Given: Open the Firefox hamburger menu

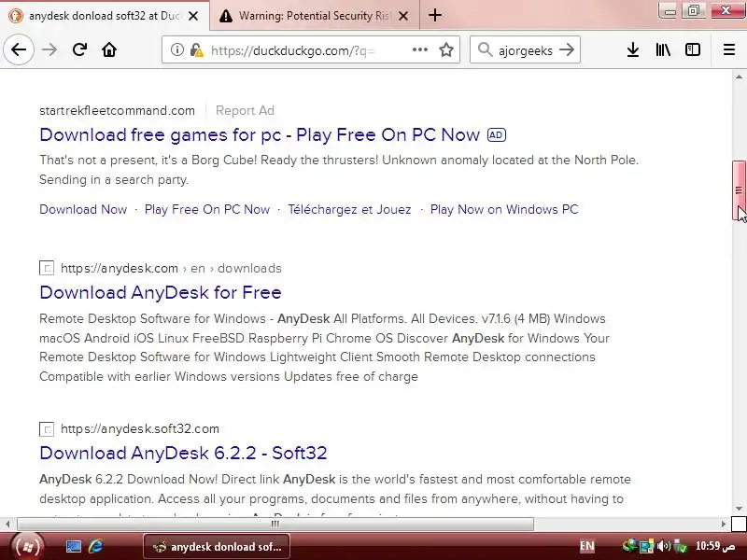Looking at the screenshot, I should [x=729, y=49].
